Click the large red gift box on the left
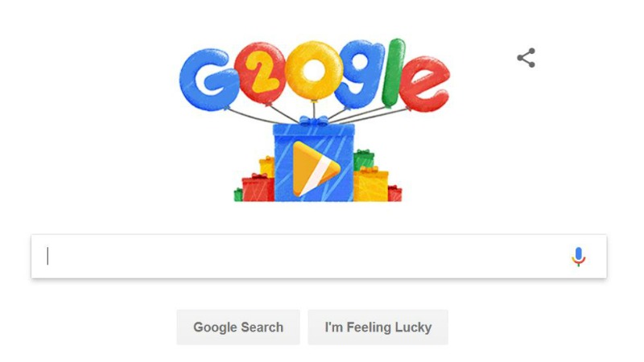This screenshot has height=362, width=644. 258,188
